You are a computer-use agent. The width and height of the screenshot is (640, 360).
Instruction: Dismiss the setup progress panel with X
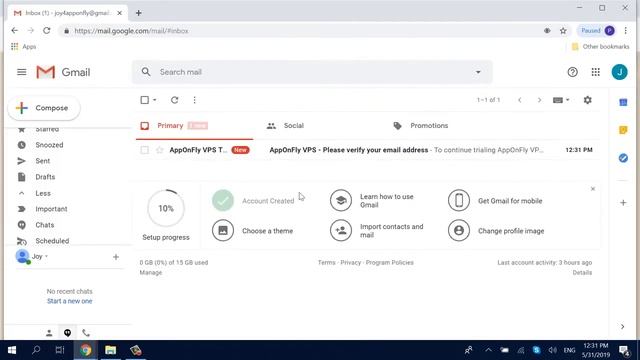593,189
